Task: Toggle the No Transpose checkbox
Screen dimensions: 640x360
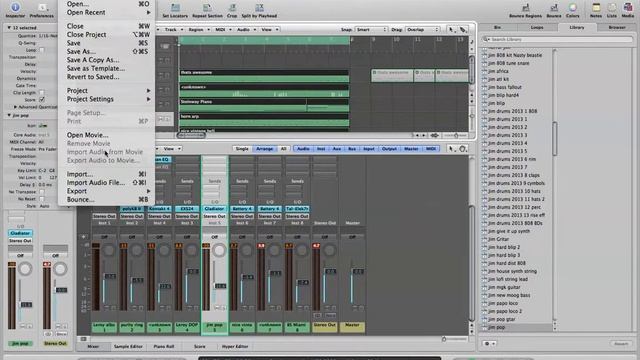Action: point(42,192)
